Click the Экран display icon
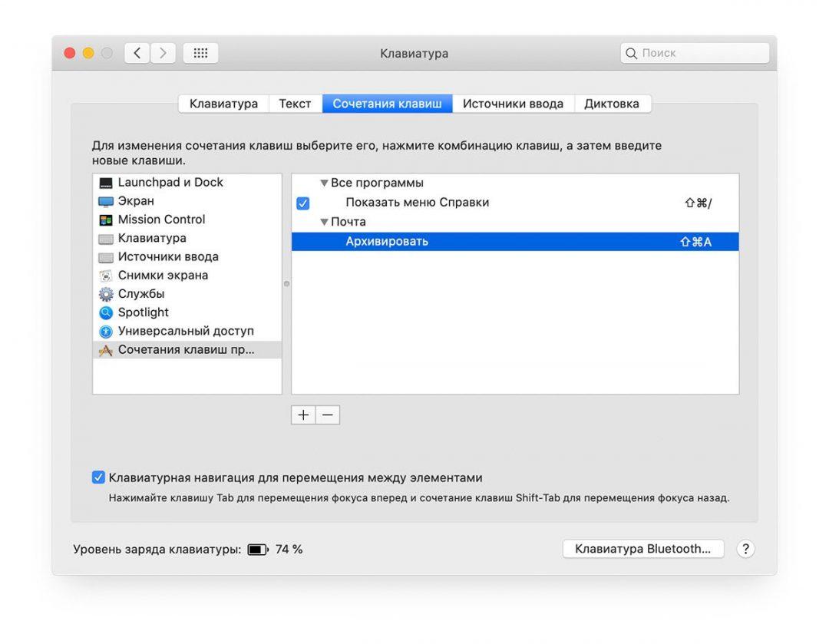Screen dimensions: 829x644 [105, 201]
